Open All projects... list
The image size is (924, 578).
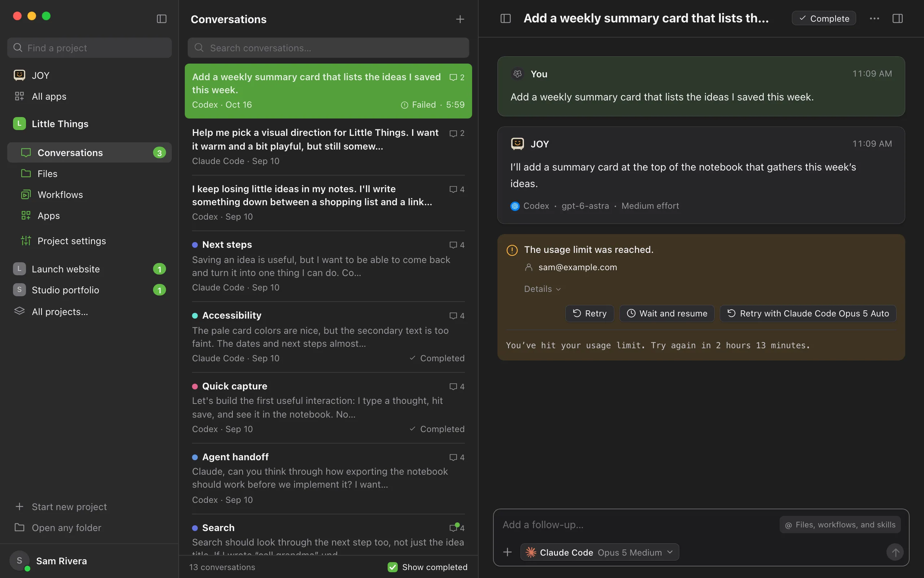[x=90, y=311]
